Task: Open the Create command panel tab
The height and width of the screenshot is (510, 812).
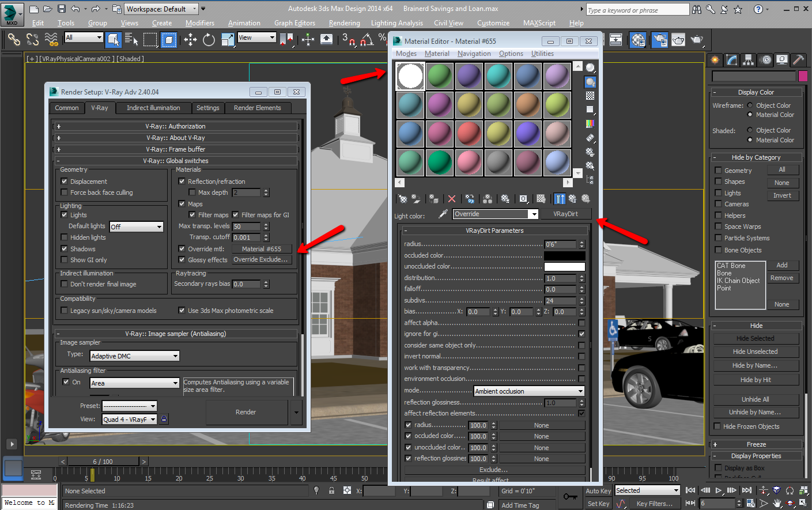Action: [715, 60]
